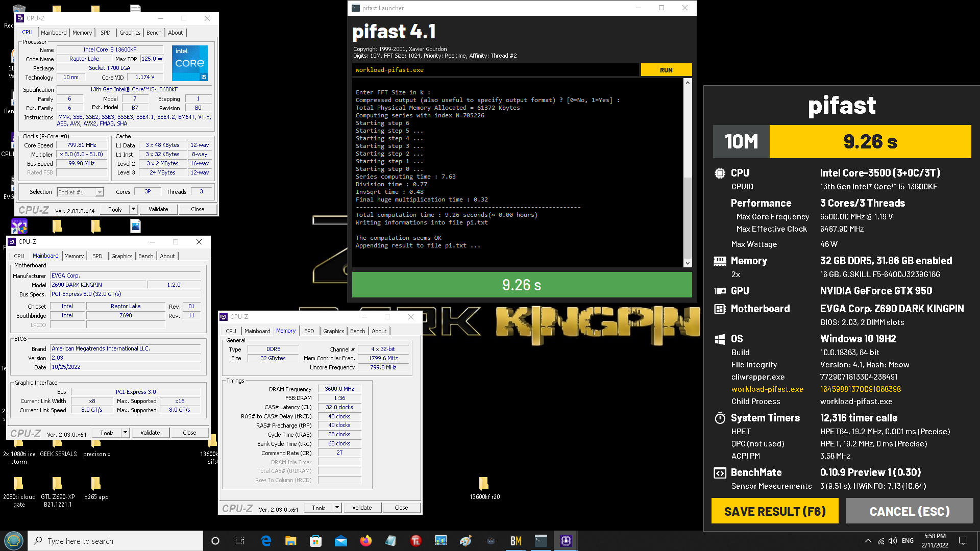The image size is (980, 551).
Task: Click the green 9.26 s result bar
Action: tap(522, 285)
